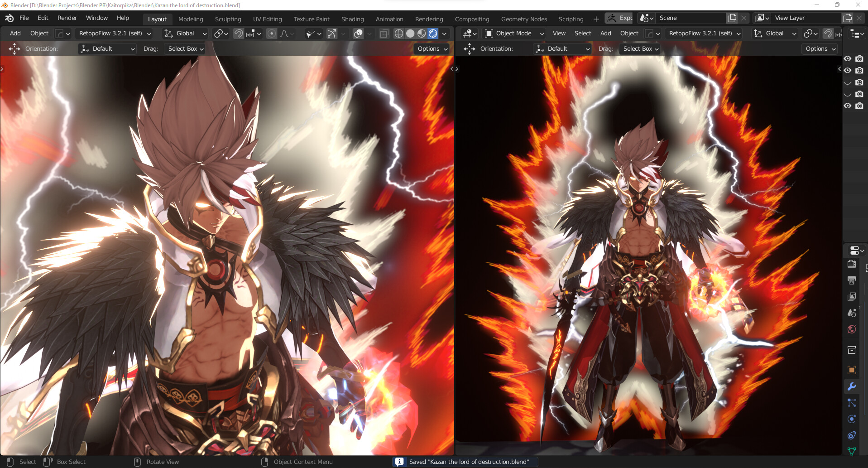This screenshot has width=868, height=468.
Task: Open Global orientation dropdown in right viewport
Action: (x=775, y=34)
